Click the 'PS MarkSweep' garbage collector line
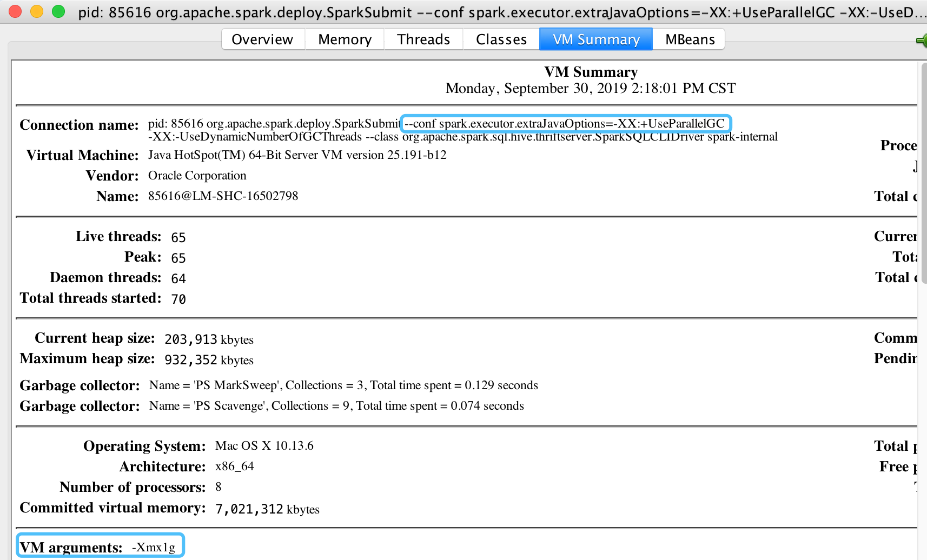Viewport: 927px width, 560px height. click(x=343, y=385)
